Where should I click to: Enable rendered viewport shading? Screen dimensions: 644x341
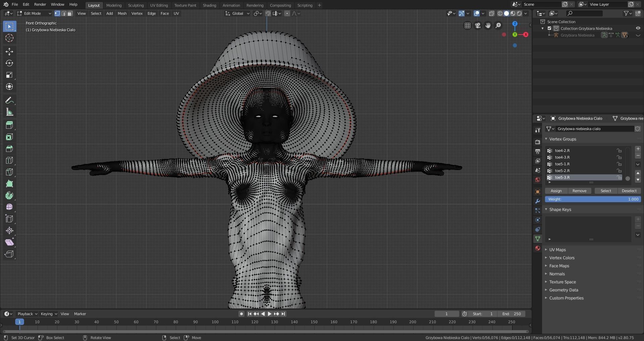tap(519, 13)
